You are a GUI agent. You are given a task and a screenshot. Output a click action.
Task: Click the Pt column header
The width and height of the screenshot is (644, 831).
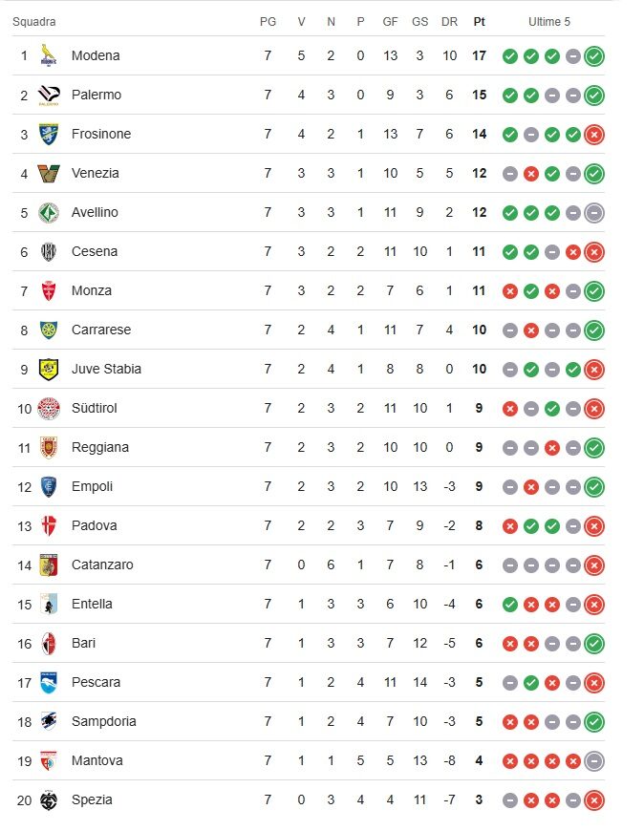click(x=479, y=22)
